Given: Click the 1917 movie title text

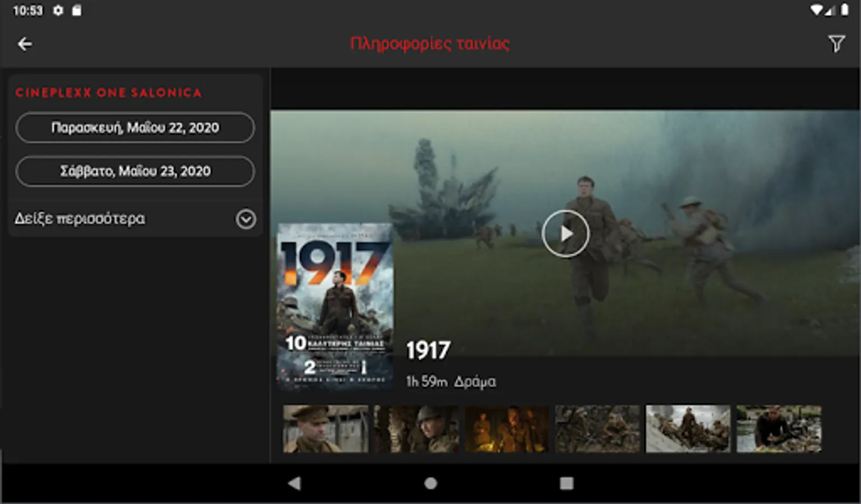Looking at the screenshot, I should click(x=428, y=351).
